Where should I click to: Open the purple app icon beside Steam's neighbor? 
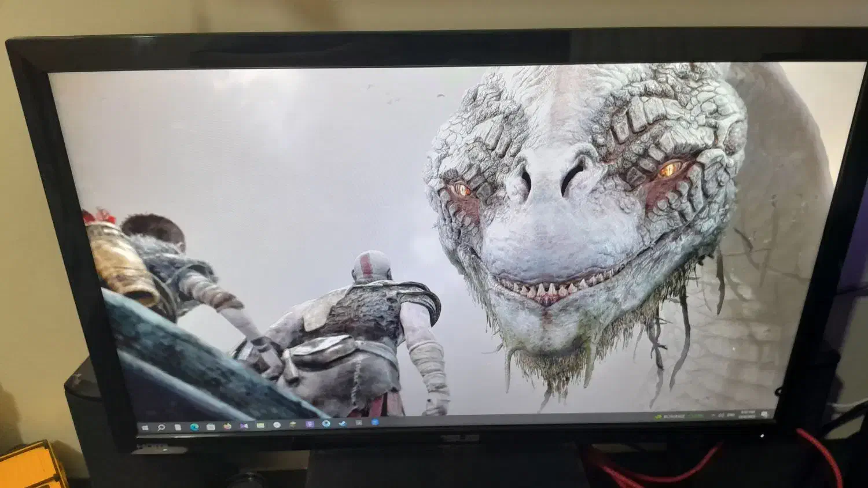coord(310,424)
